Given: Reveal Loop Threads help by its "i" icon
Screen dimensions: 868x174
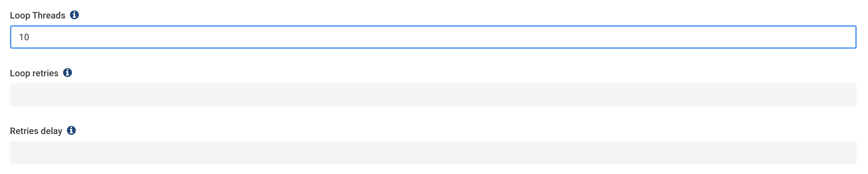Looking at the screenshot, I should [x=74, y=15].
